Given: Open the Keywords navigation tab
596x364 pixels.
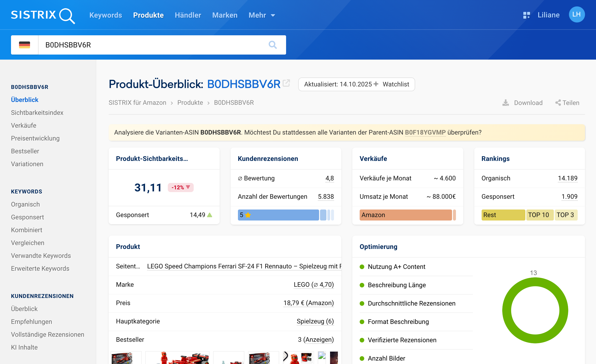Looking at the screenshot, I should click(105, 15).
